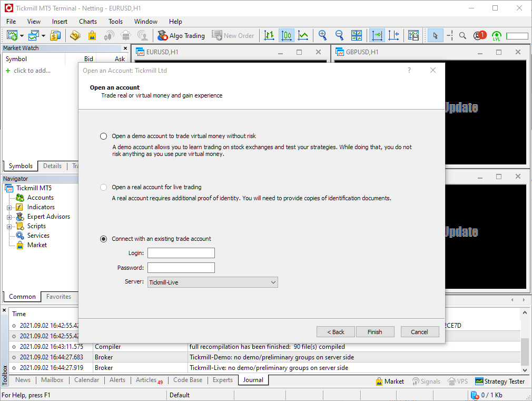Toggle chart shift icon

(x=393, y=35)
